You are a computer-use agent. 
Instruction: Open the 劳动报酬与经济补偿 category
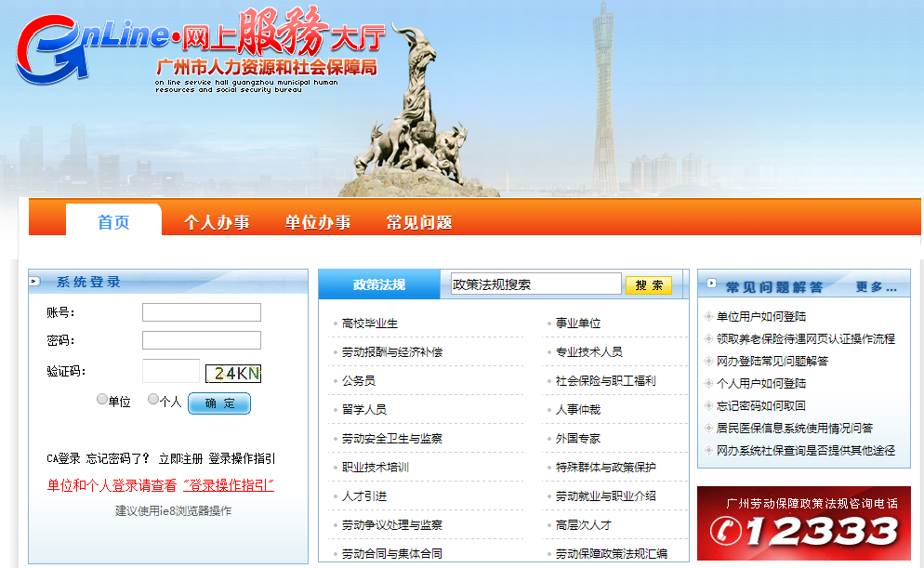click(x=392, y=351)
